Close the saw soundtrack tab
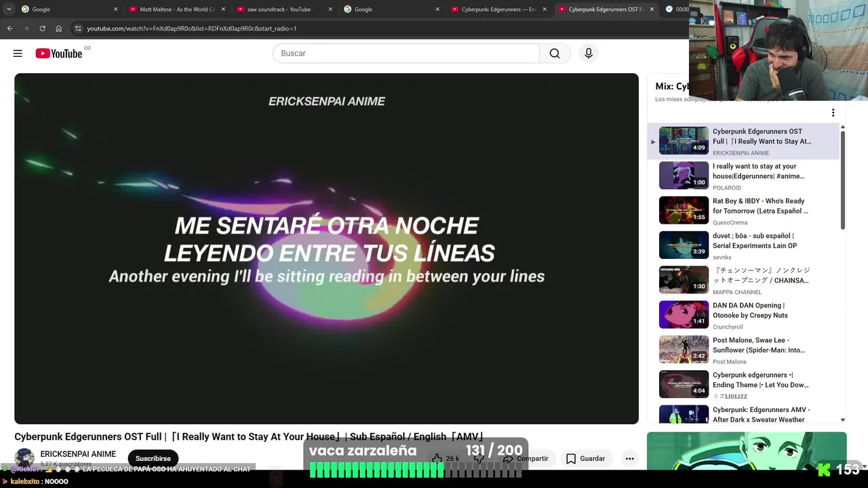 330,9
